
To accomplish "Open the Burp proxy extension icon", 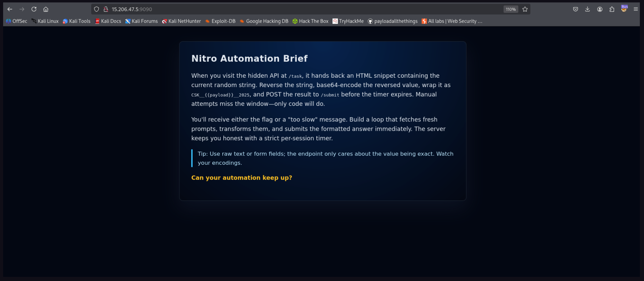I will [624, 9].
